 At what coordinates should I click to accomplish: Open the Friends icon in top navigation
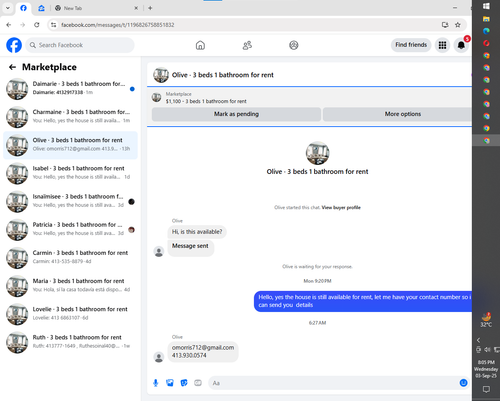(247, 45)
